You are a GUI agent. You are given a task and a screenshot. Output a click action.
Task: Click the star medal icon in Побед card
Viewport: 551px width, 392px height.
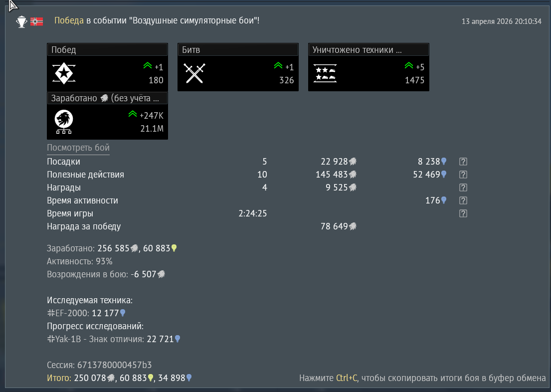64,74
